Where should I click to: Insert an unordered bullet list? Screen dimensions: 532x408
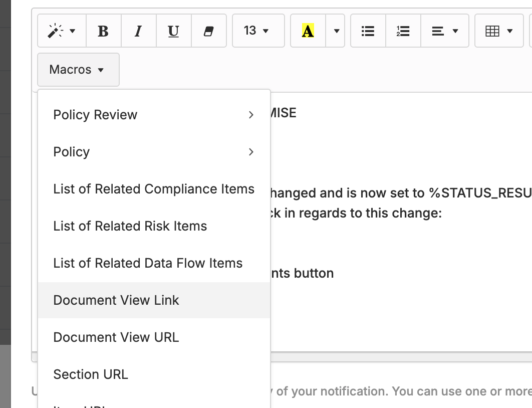tap(368, 31)
